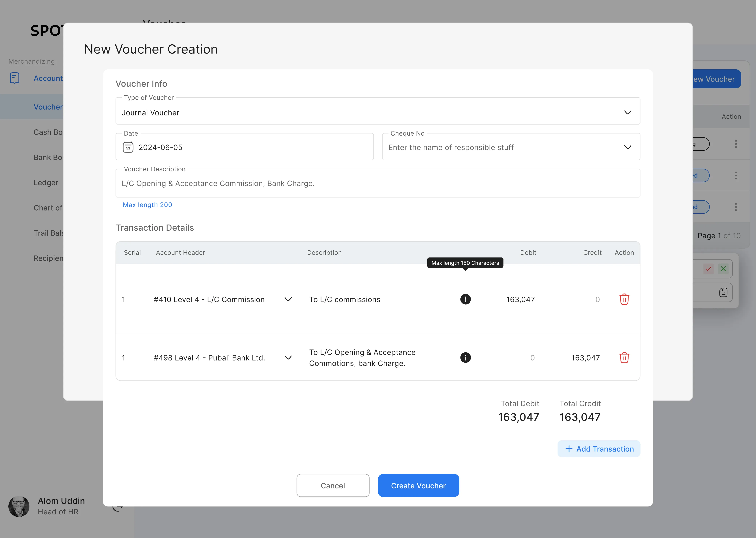Click the blue receipt icon beside Accounts

click(x=14, y=78)
